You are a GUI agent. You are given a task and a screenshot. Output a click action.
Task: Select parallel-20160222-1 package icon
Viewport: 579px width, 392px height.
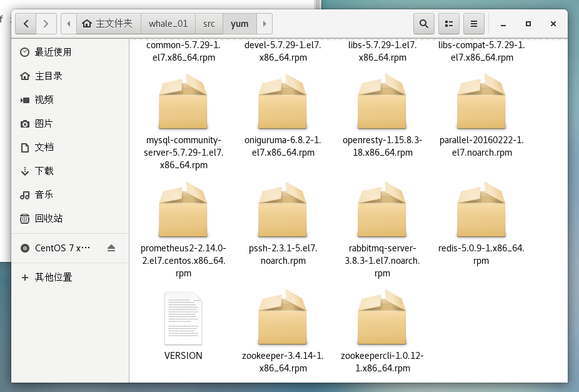click(x=481, y=101)
